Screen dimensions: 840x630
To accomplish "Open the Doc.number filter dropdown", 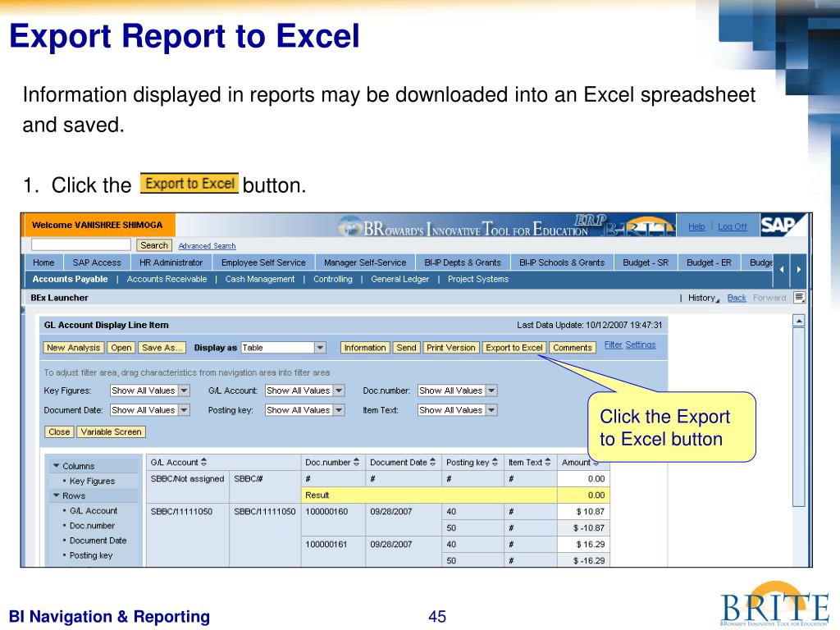I will pos(491,390).
